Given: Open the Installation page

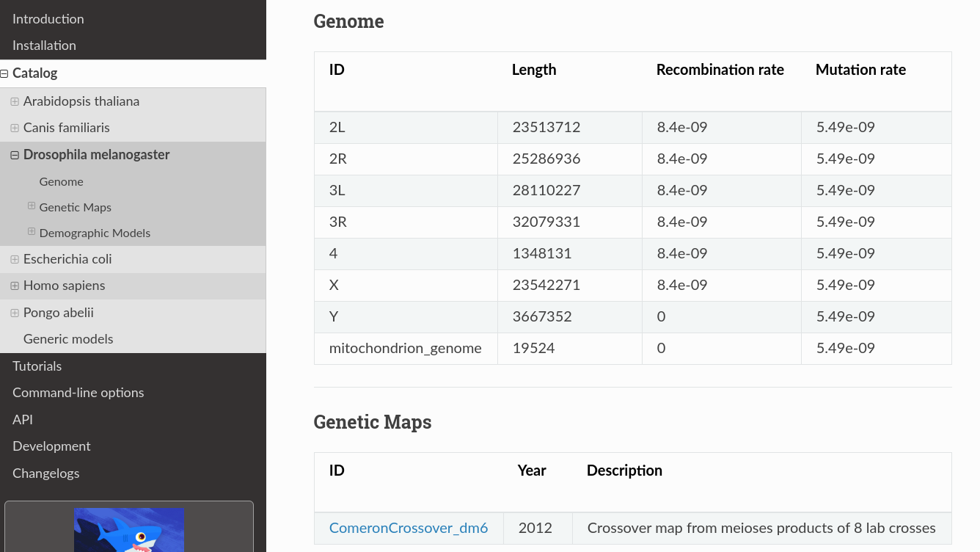Looking at the screenshot, I should point(44,46).
